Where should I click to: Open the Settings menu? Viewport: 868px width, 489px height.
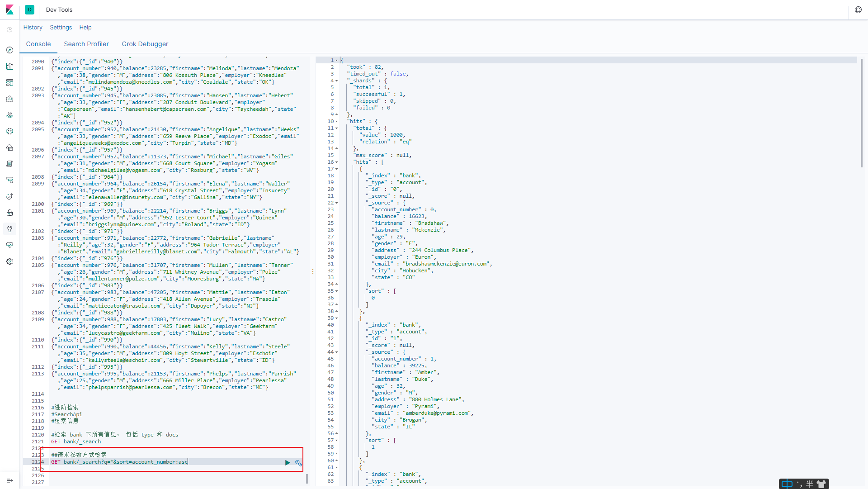pyautogui.click(x=61, y=28)
